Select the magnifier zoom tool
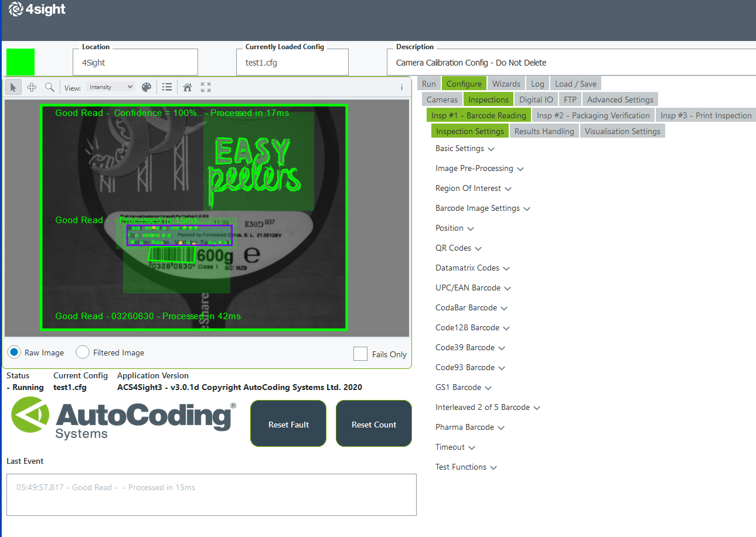 pos(50,87)
